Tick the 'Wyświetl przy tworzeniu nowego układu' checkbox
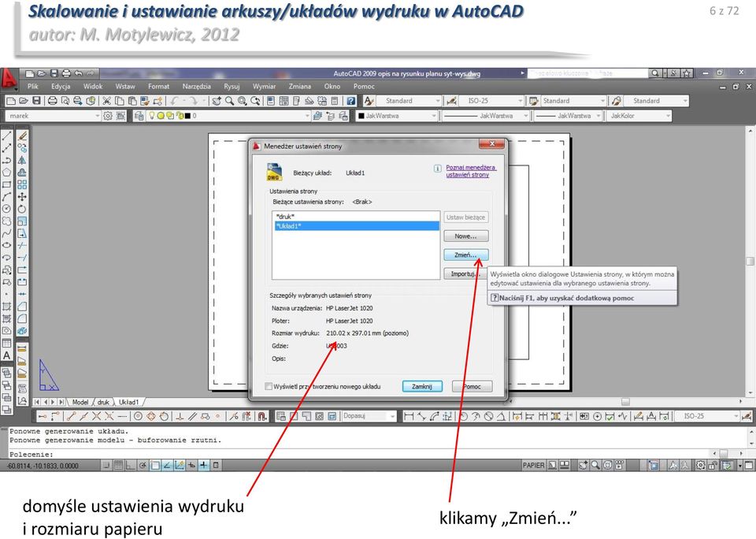 coord(269,386)
